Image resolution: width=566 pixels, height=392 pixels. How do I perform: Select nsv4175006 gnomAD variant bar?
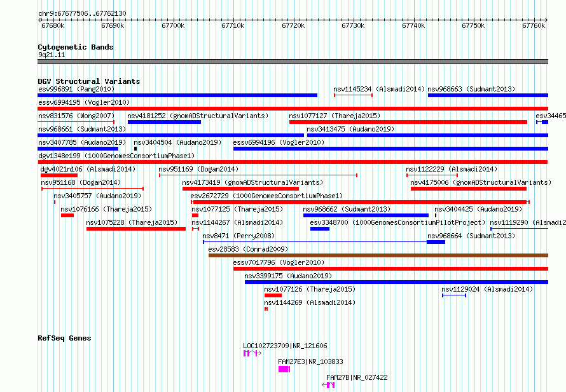(469, 189)
